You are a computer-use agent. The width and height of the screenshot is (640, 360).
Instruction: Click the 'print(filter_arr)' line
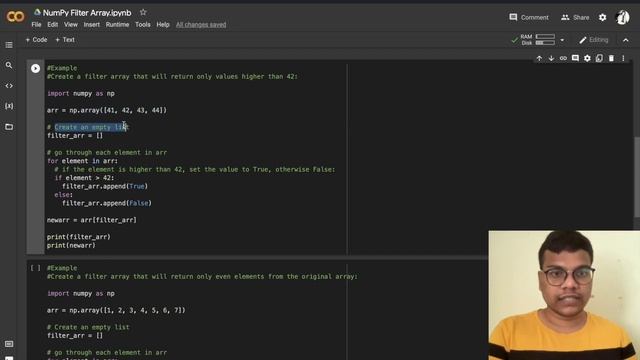pyautogui.click(x=79, y=237)
